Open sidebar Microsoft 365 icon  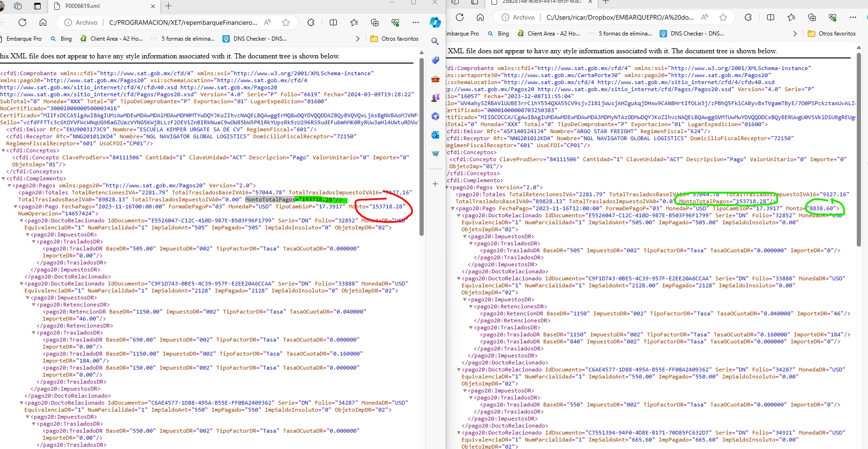coord(435,116)
